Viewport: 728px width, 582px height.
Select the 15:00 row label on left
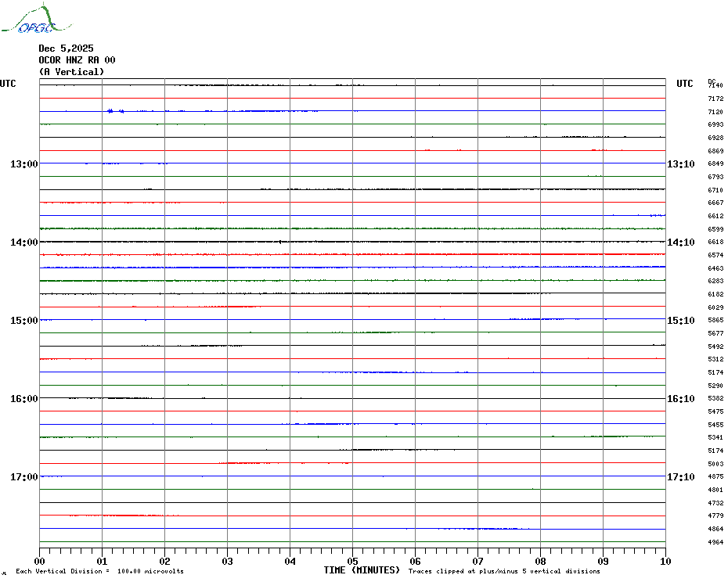(x=23, y=321)
